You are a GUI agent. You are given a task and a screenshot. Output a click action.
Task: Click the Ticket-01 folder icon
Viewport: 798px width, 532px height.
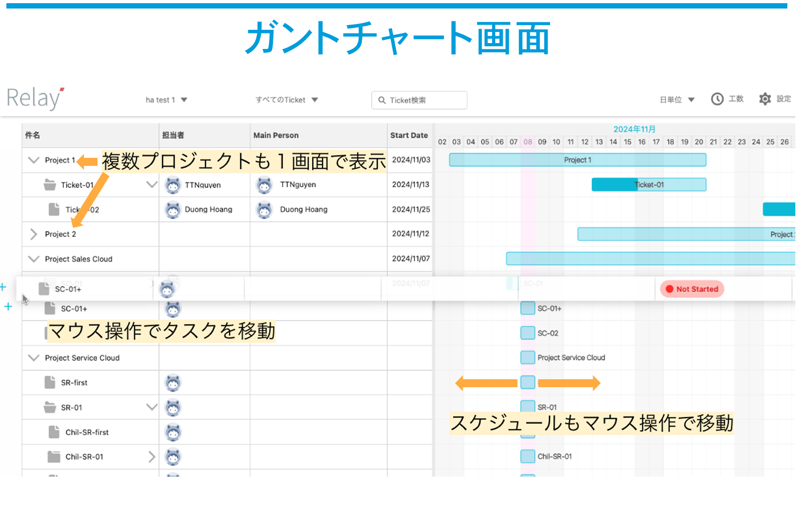pyautogui.click(x=50, y=185)
